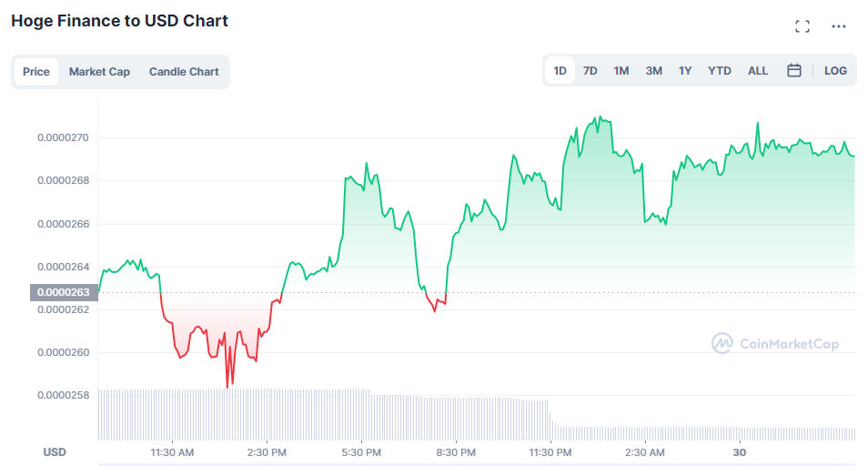Open the fullscreen chart view icon

coord(802,26)
